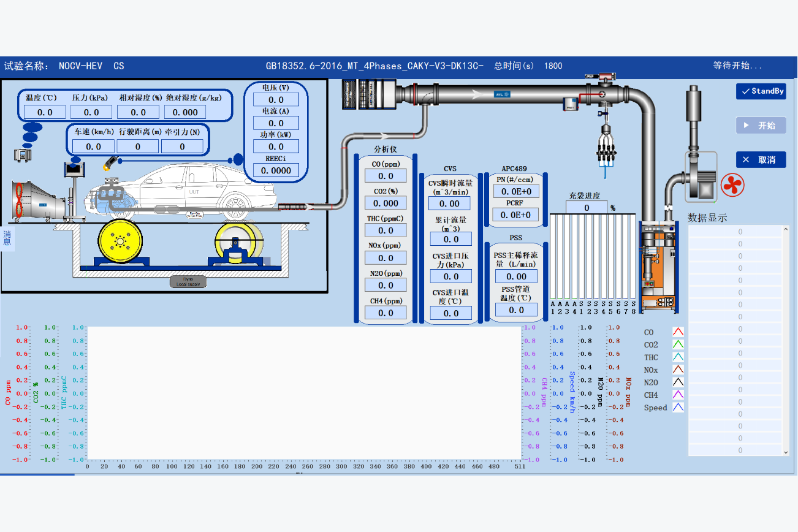The width and height of the screenshot is (798, 532).
Task: Click the NOx curve legend icon
Action: click(x=678, y=370)
